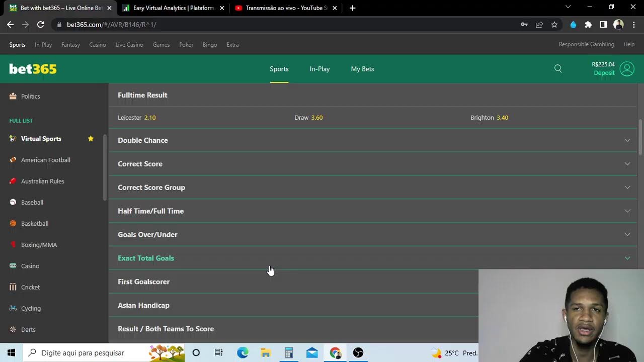Open the My Bets tab

[362, 69]
